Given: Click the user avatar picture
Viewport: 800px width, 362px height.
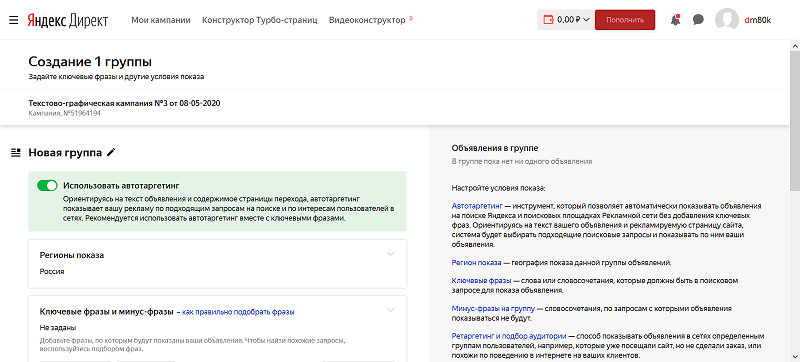Looking at the screenshot, I should [x=727, y=20].
